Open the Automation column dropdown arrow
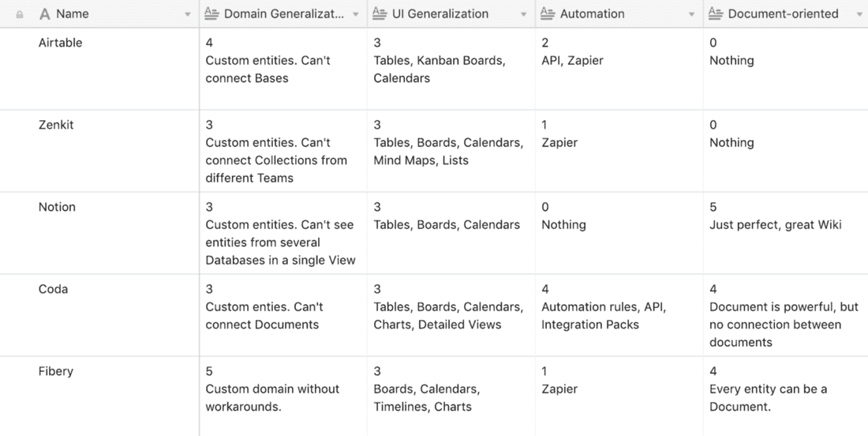The image size is (868, 436). [x=692, y=14]
